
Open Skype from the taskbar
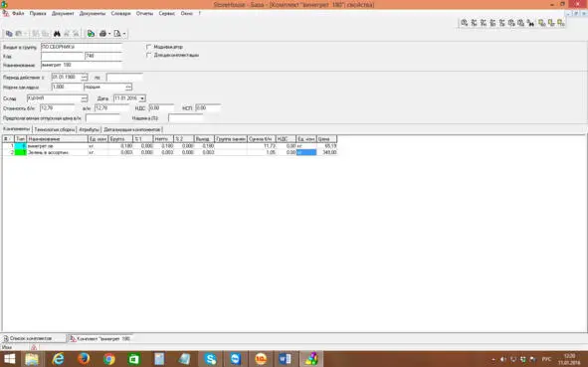(x=210, y=359)
